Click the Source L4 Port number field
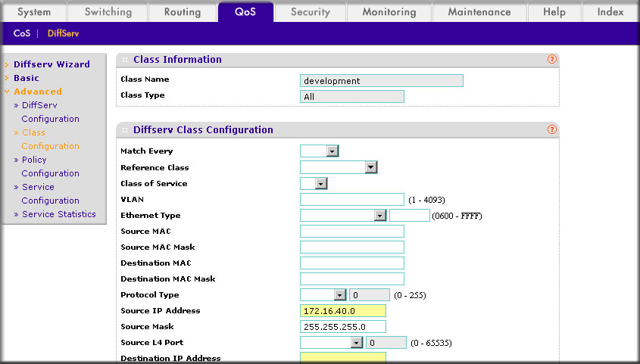Screen dimensions: 640x364 click(x=386, y=342)
